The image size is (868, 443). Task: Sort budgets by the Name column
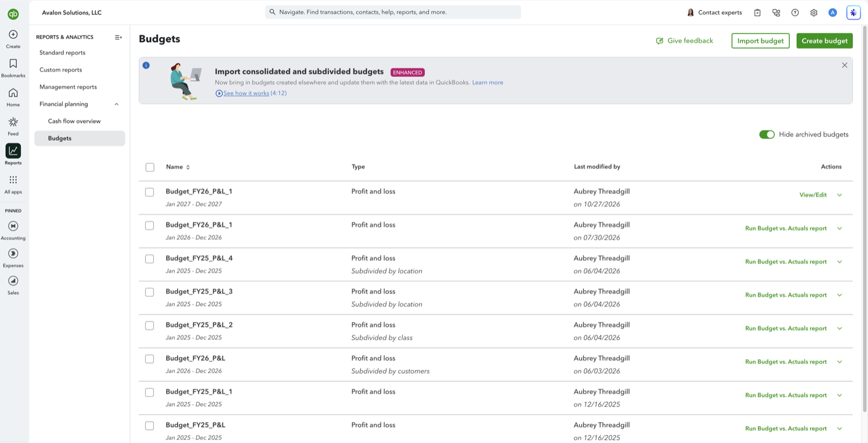pyautogui.click(x=178, y=167)
